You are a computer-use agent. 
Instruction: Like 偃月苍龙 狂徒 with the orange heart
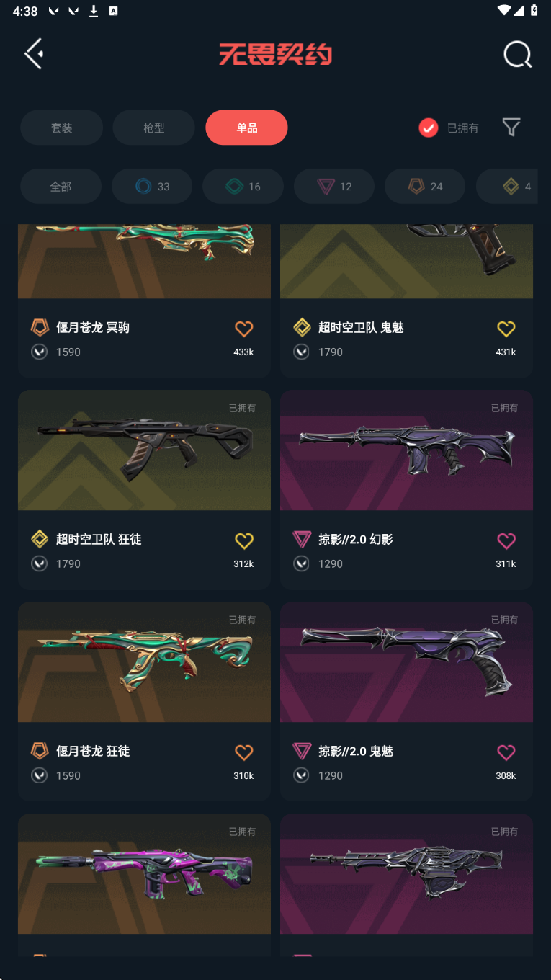coord(244,752)
